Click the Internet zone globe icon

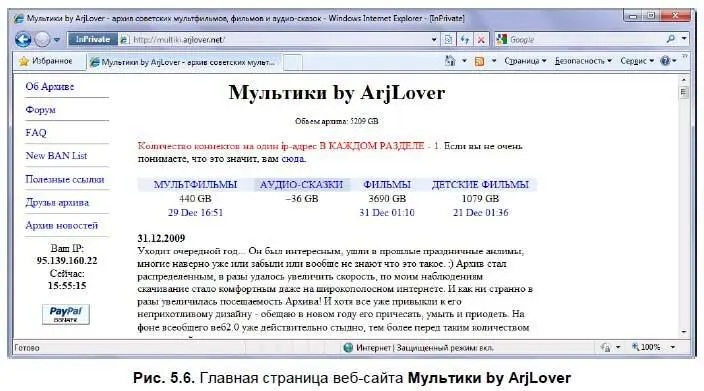[348, 347]
